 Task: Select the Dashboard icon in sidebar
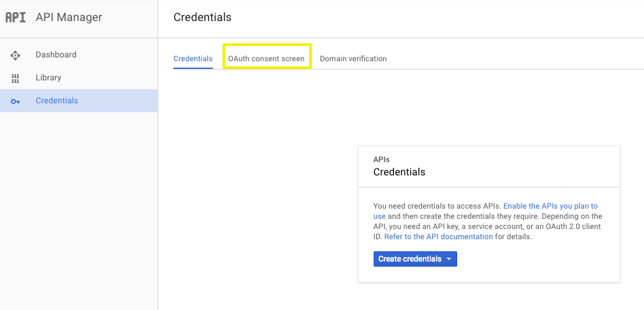coord(15,55)
